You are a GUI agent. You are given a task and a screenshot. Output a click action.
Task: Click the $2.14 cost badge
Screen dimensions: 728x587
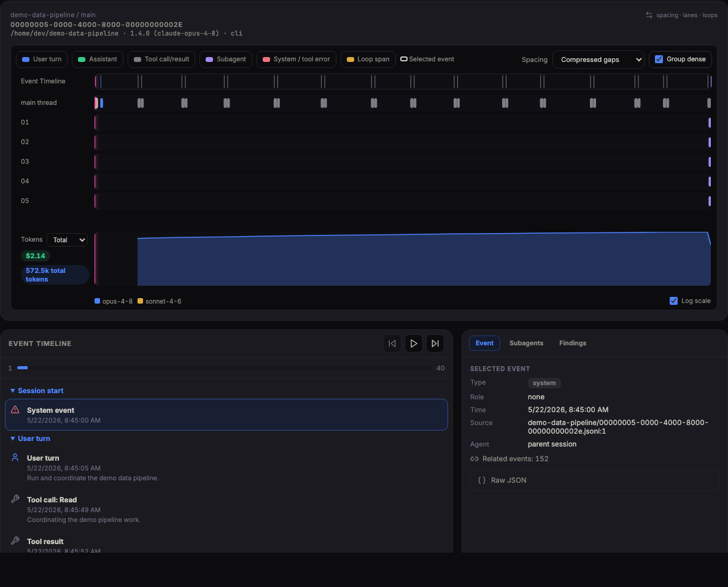35,256
